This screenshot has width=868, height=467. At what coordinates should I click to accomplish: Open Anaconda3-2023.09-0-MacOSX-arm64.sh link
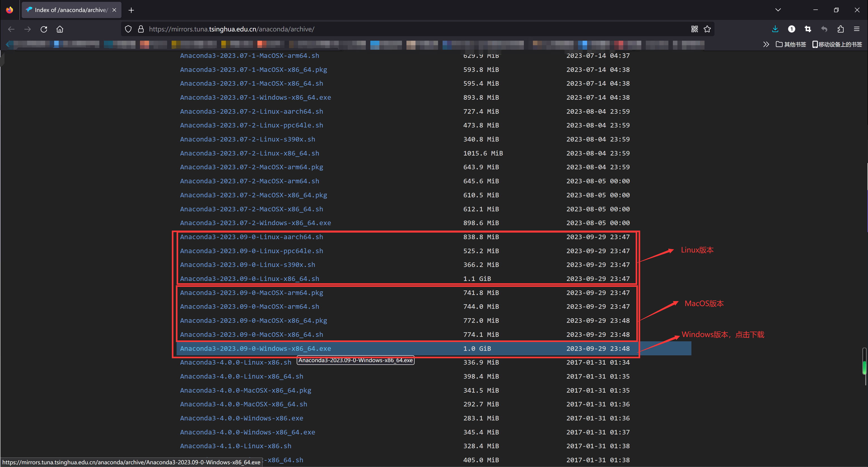pos(249,307)
